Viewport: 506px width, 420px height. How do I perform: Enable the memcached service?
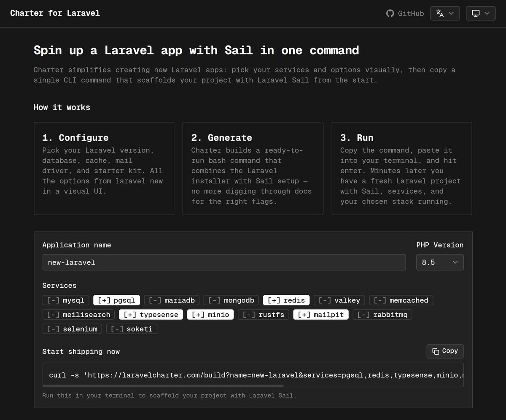(x=401, y=300)
